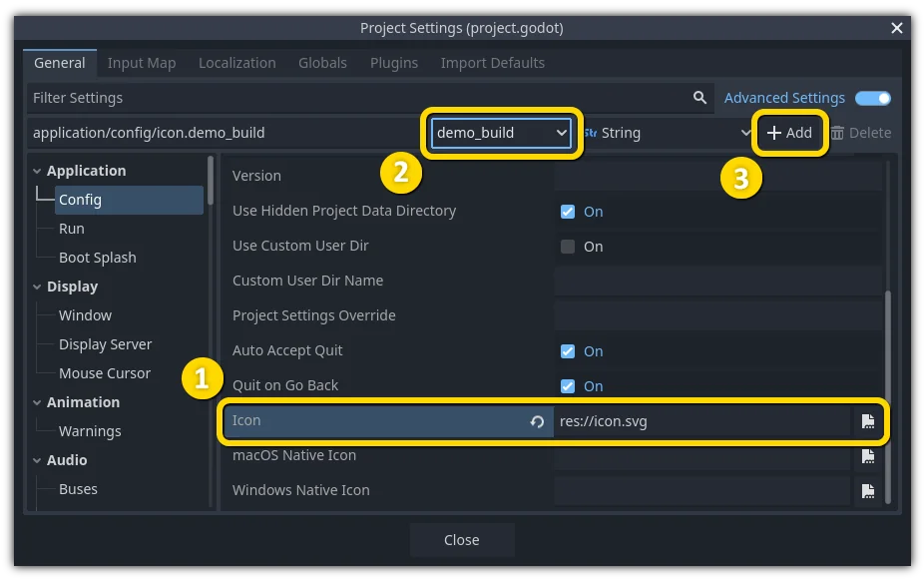Image resolution: width=924 pixels, height=579 pixels.
Task: Browse a file for macOS Native Icon
Action: point(867,455)
